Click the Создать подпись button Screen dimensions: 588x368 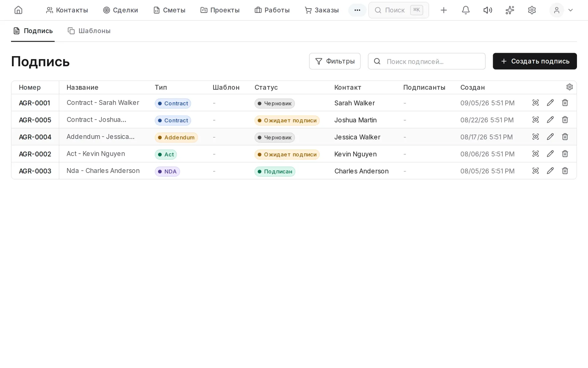click(535, 61)
